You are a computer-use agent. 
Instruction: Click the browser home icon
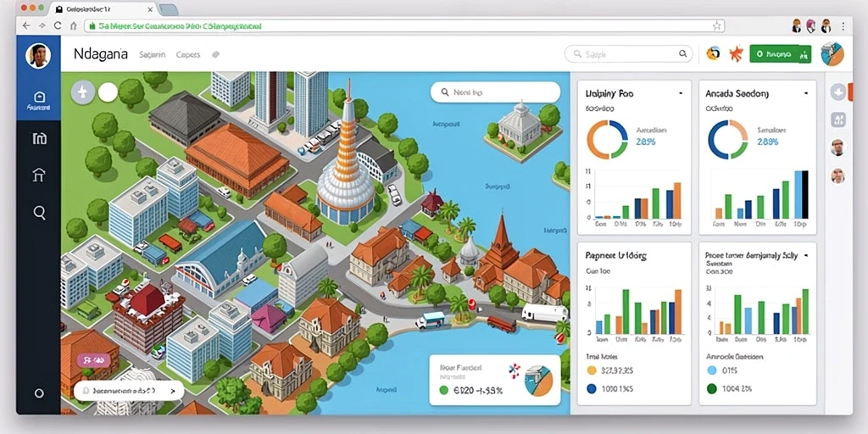click(73, 26)
